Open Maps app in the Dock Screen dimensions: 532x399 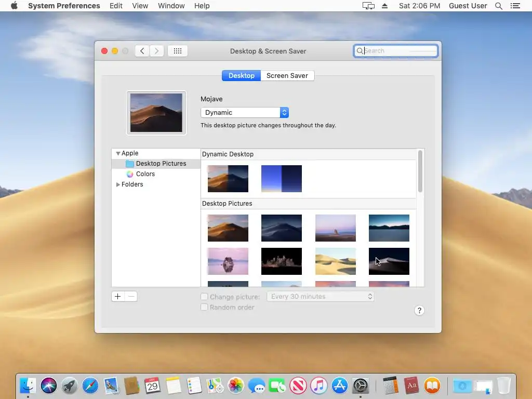point(215,386)
